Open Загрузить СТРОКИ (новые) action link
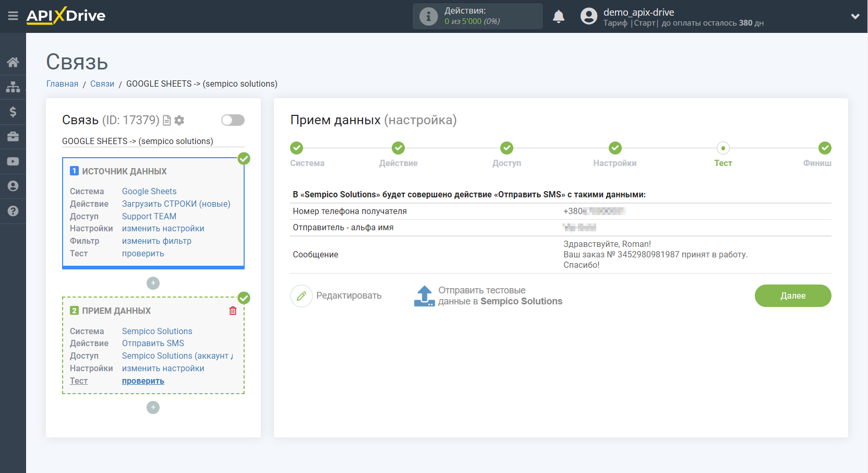Screen dimensions: 868x473 pos(176,204)
